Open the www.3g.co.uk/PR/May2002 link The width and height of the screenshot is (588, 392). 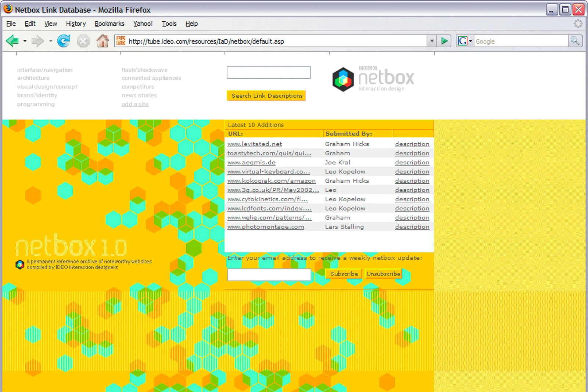click(x=273, y=190)
